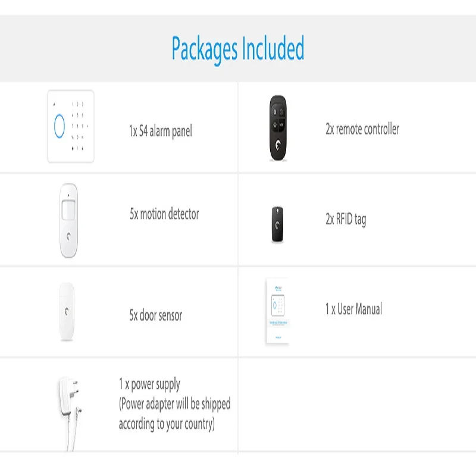476x476 pixels.
Task: Click the "1 x power supply" text
Action: tap(150, 384)
